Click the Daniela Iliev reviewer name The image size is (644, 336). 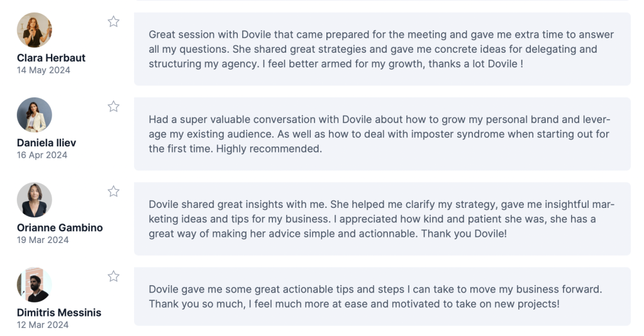[47, 143]
